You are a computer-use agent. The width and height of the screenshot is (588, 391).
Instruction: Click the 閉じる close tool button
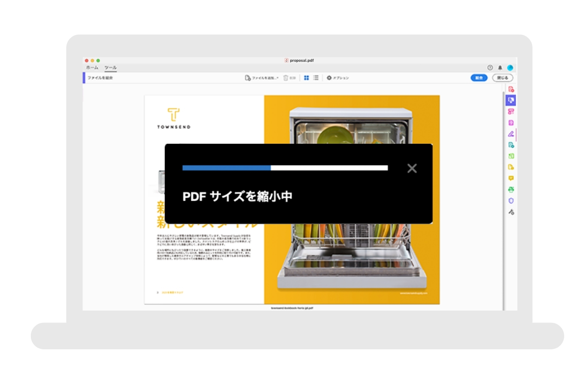[502, 78]
